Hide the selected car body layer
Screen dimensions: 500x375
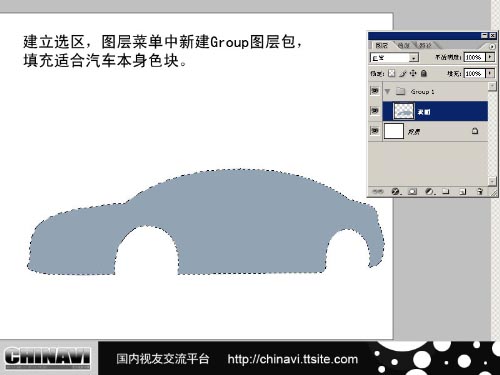tap(375, 110)
